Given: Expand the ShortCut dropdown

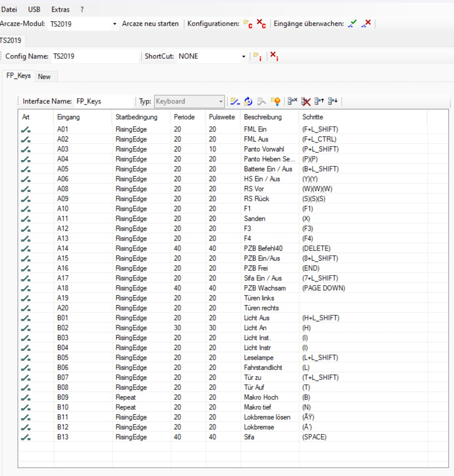Looking at the screenshot, I should [243, 57].
